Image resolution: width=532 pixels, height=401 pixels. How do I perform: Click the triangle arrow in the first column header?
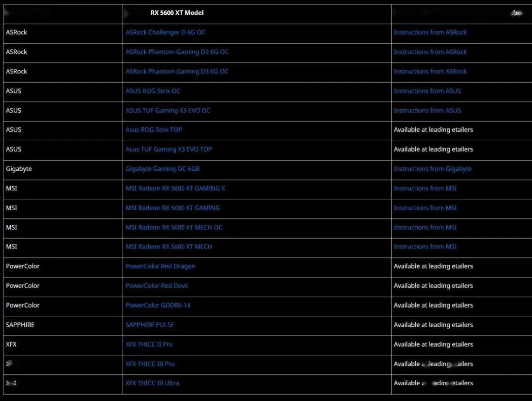click(x=6, y=13)
